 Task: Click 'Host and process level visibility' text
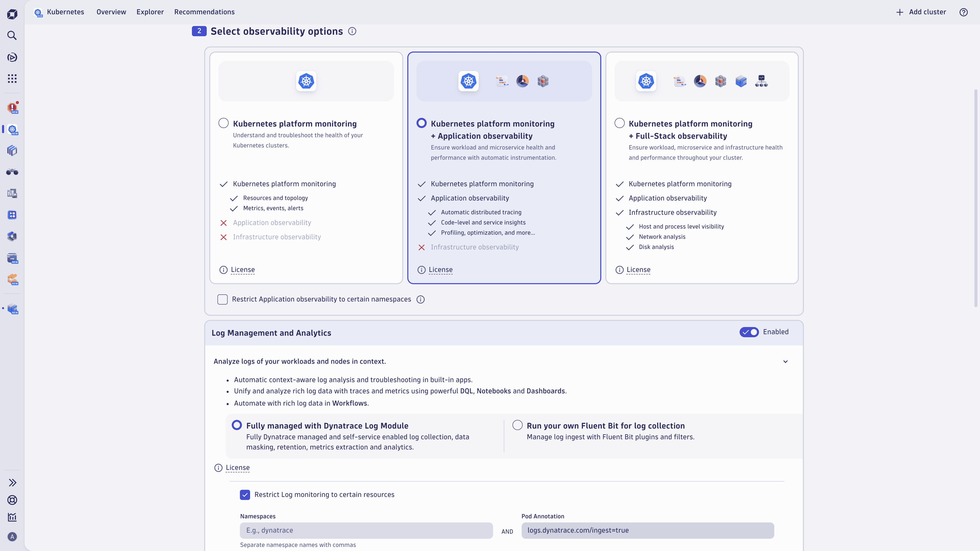681,227
